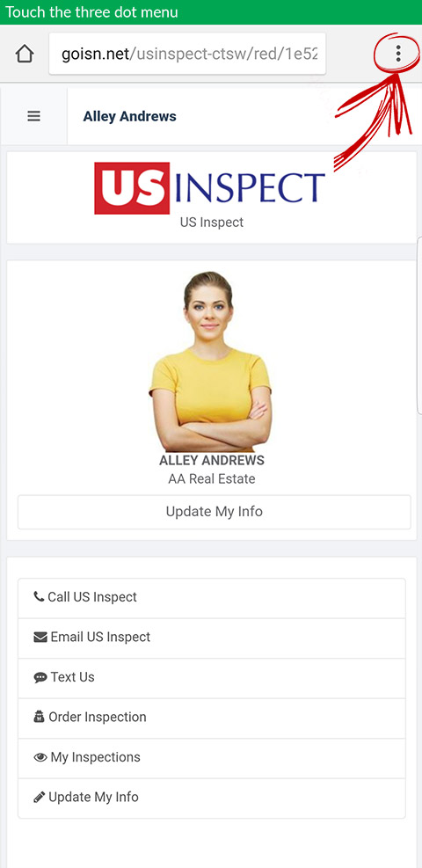Tap the Alley Andrews header title
Image resolution: width=422 pixels, height=868 pixels.
pyautogui.click(x=129, y=116)
